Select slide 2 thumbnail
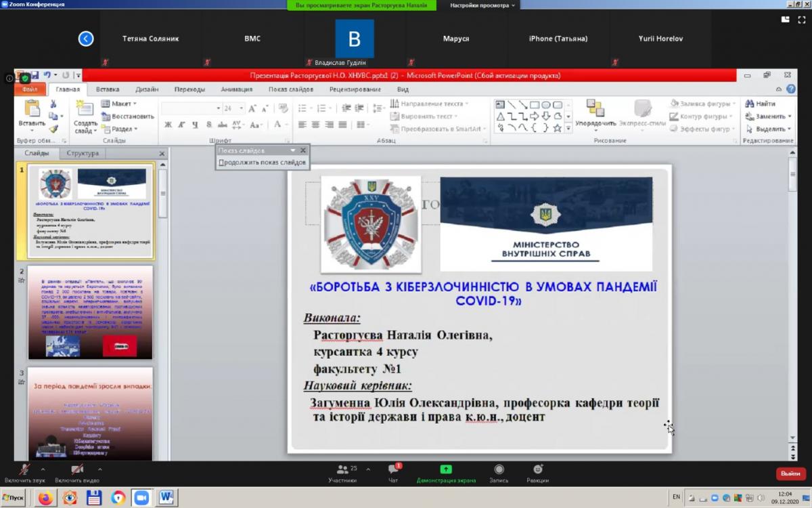Viewport: 812px width, 508px height. 91,312
